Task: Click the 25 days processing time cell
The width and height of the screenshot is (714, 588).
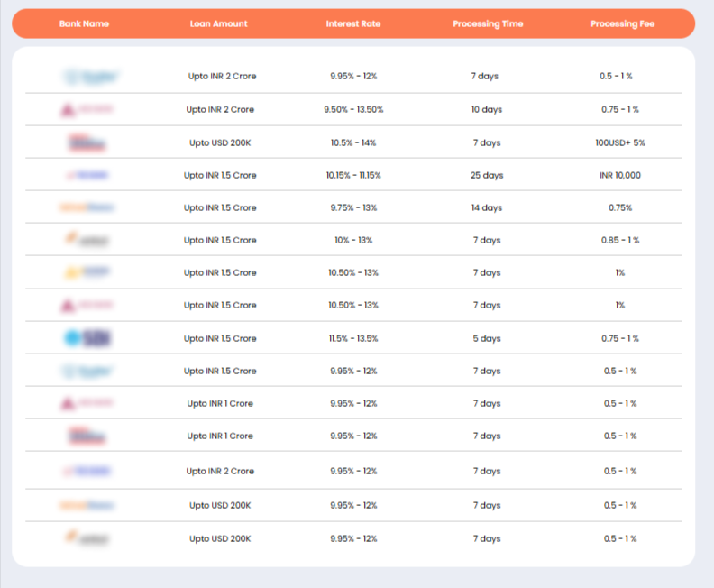Action: coord(486,175)
